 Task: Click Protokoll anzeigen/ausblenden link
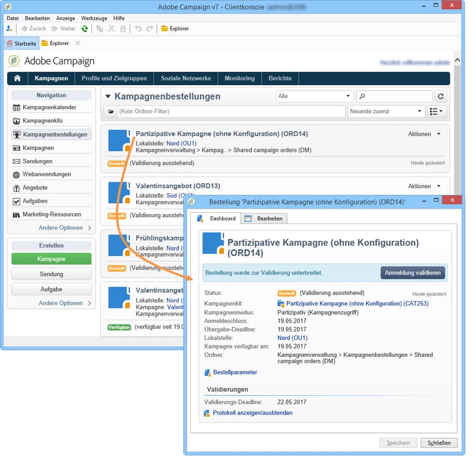click(253, 413)
